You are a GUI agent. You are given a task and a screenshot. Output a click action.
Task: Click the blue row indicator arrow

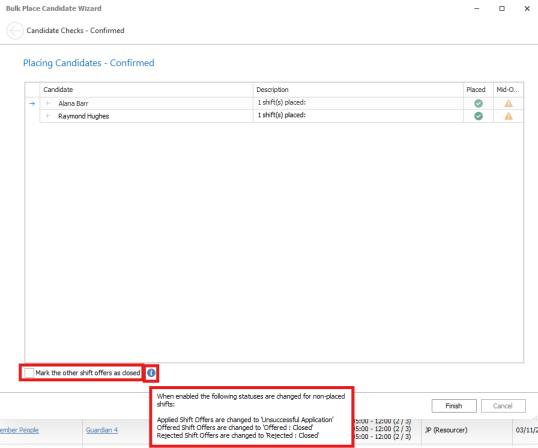[32, 104]
